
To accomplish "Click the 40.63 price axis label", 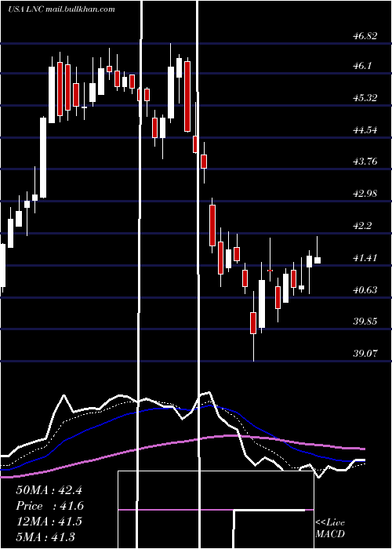I will tap(365, 290).
